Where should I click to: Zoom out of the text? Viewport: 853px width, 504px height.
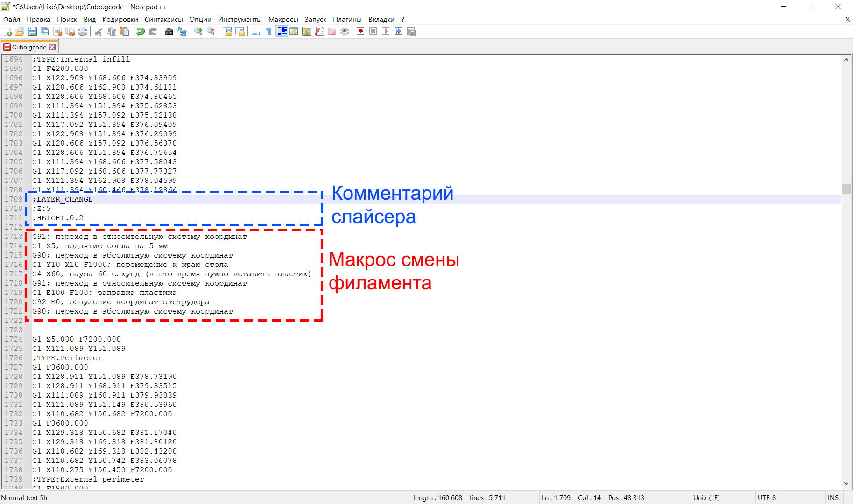tap(211, 31)
